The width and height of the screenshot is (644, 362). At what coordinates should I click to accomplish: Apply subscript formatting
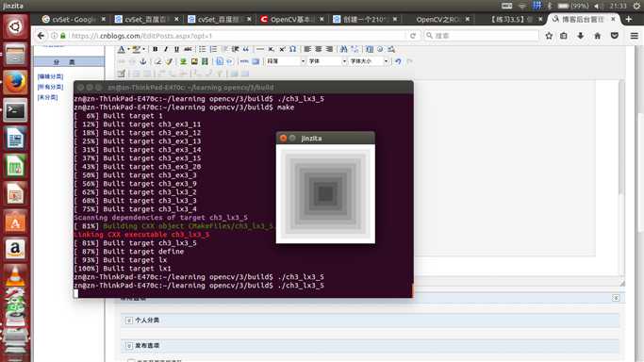pos(271,49)
